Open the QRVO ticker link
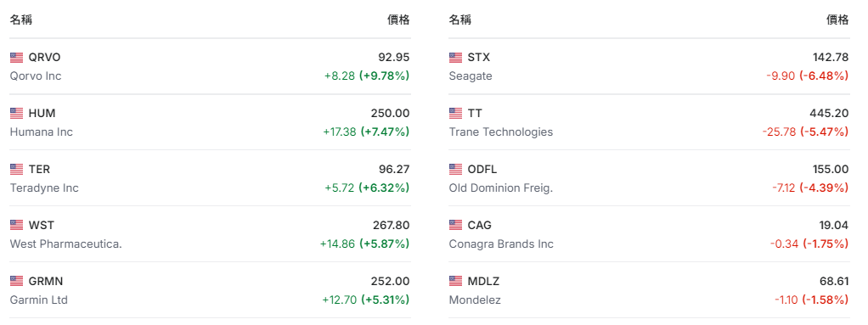Screen dimensions: 868x325 (x=44, y=58)
